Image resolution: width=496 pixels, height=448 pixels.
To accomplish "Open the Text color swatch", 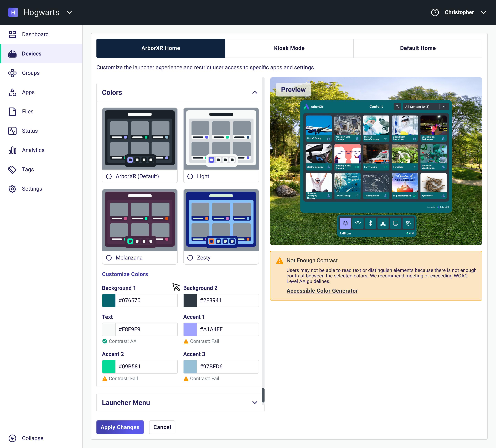I will point(109,329).
